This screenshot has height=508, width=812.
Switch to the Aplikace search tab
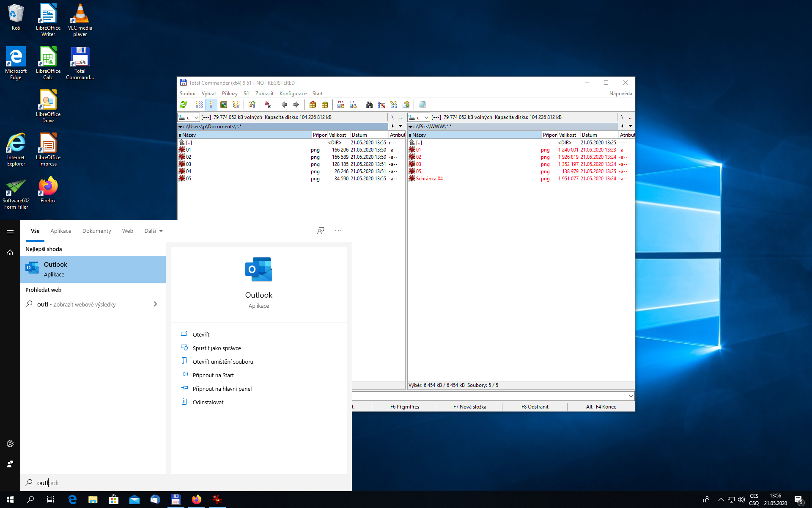[61, 231]
